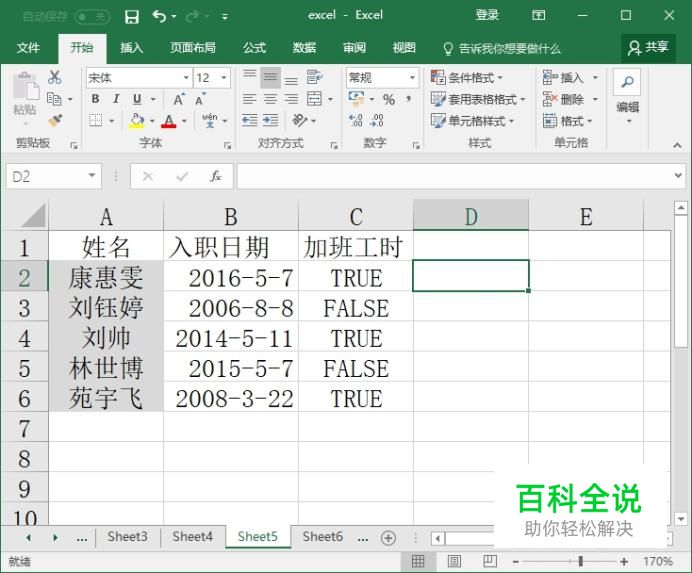Image resolution: width=692 pixels, height=573 pixels.
Task: Open the font name dropdown 宋体
Action: (186, 78)
